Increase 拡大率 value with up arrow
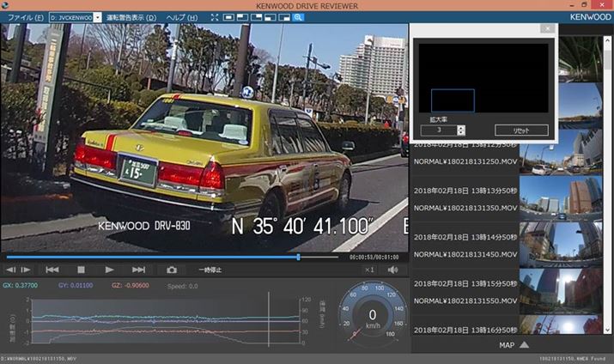The image size is (614, 364). (461, 127)
